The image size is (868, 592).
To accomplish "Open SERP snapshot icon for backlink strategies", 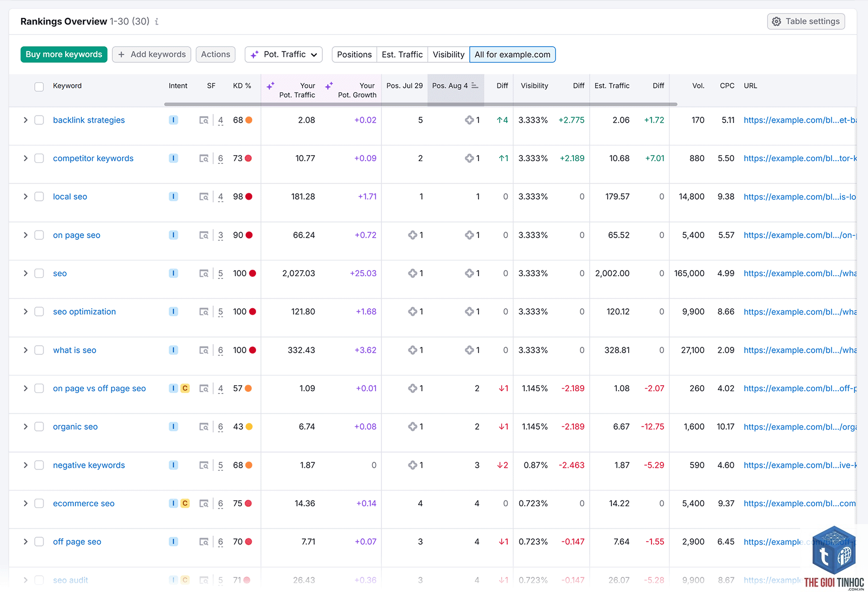I will [x=204, y=120].
